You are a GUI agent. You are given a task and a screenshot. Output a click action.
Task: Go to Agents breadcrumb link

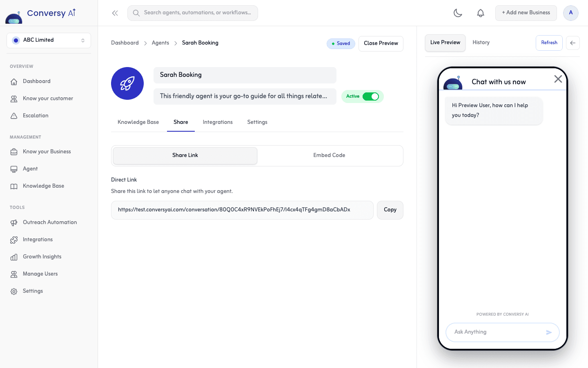pyautogui.click(x=160, y=43)
